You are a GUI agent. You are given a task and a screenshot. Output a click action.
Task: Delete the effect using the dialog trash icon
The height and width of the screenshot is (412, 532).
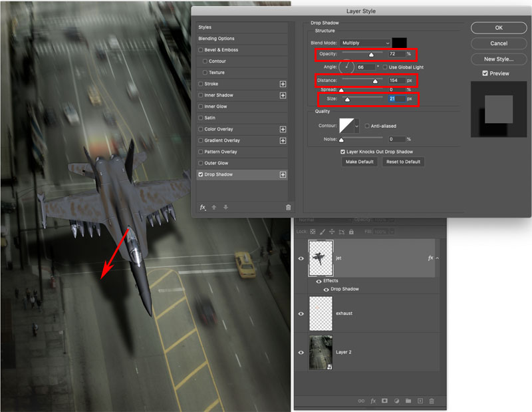pyautogui.click(x=288, y=208)
